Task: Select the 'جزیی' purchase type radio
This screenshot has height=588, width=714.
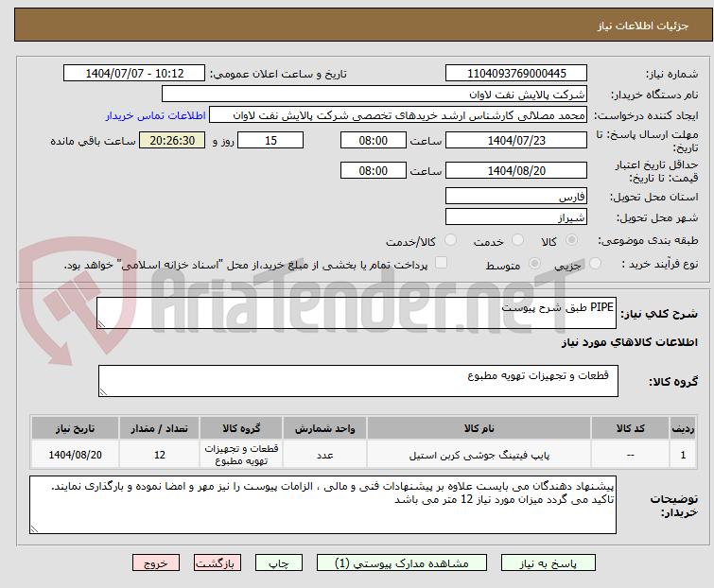Action: click(595, 264)
